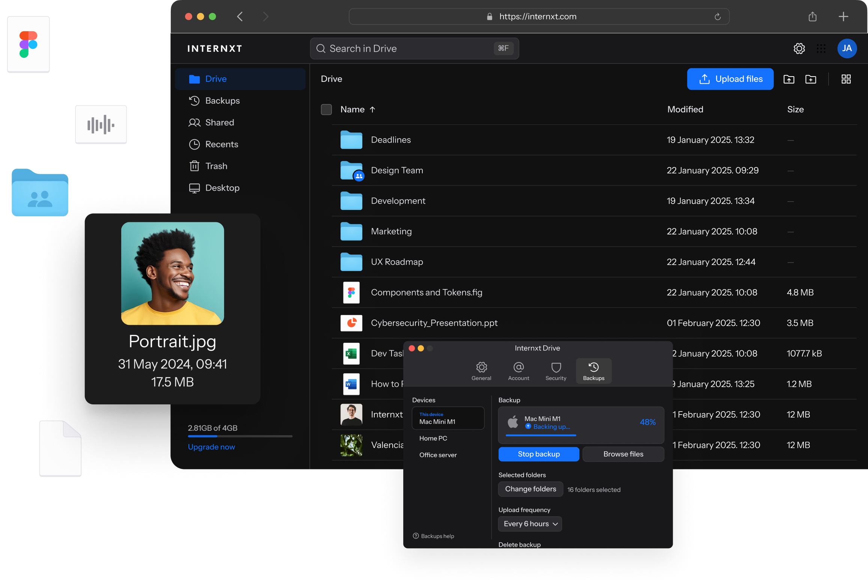Image resolution: width=868 pixels, height=588 pixels.
Task: Open the apps grid menu icon
Action: [821, 48]
